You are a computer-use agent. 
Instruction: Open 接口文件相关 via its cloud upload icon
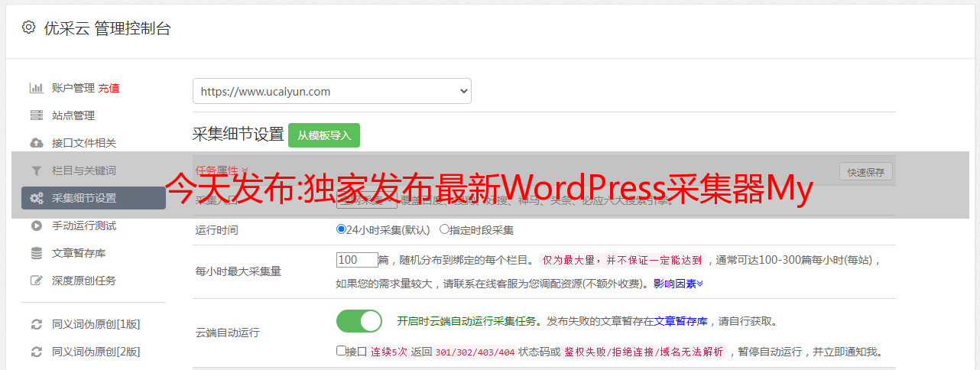[x=36, y=143]
